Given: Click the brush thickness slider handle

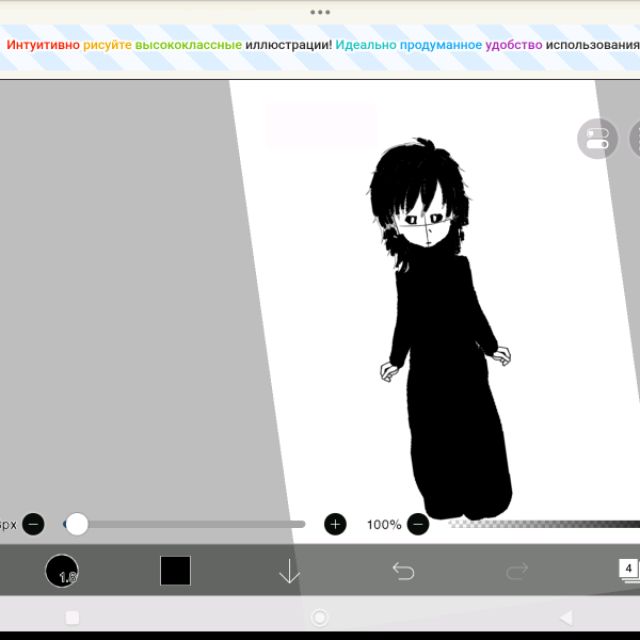Looking at the screenshot, I should tap(77, 524).
